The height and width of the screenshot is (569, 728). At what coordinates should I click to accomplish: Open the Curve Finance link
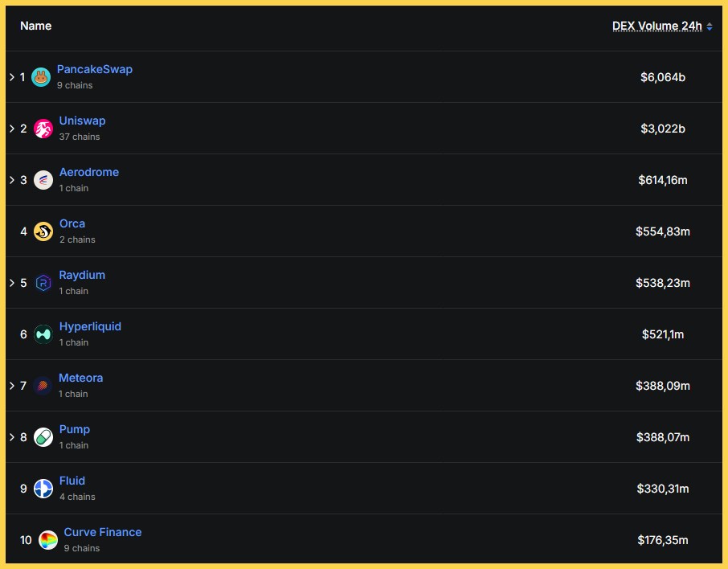(x=103, y=532)
